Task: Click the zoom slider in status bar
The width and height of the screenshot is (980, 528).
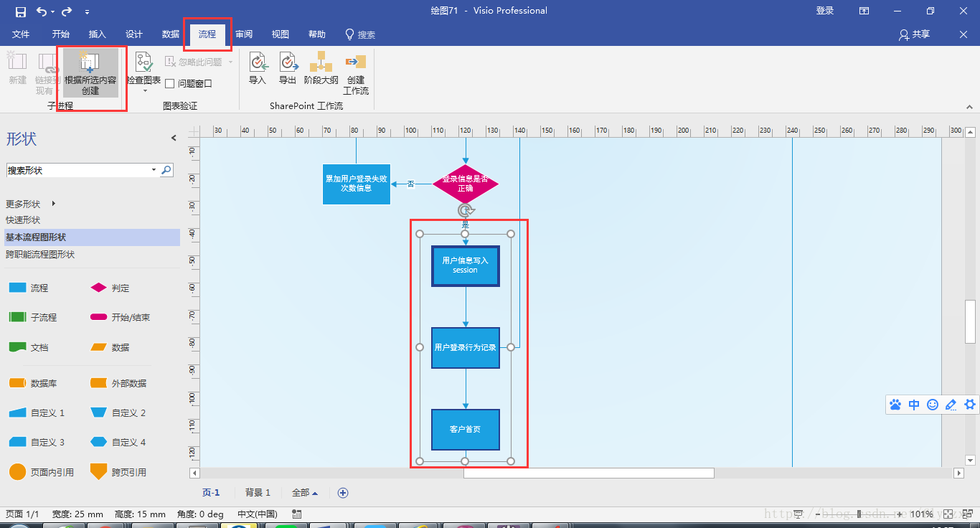Action: (858, 514)
